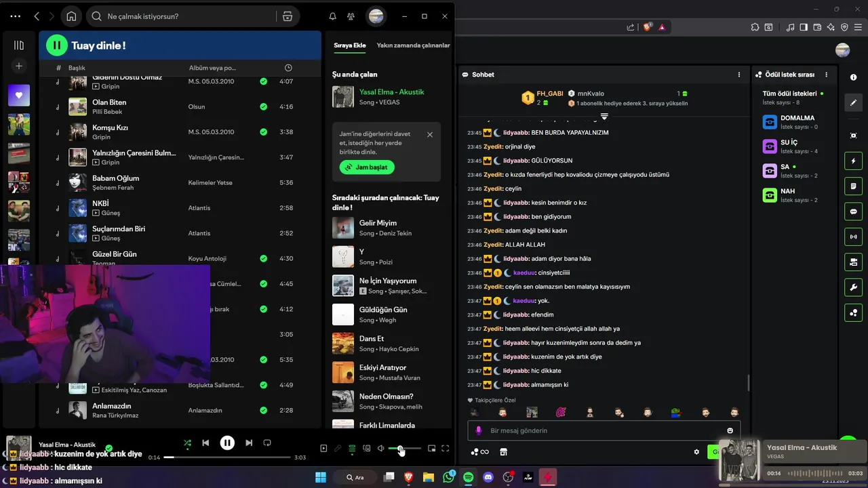Dismiss the Jam invitation card
Viewport: 868px width, 488px height.
click(x=430, y=135)
